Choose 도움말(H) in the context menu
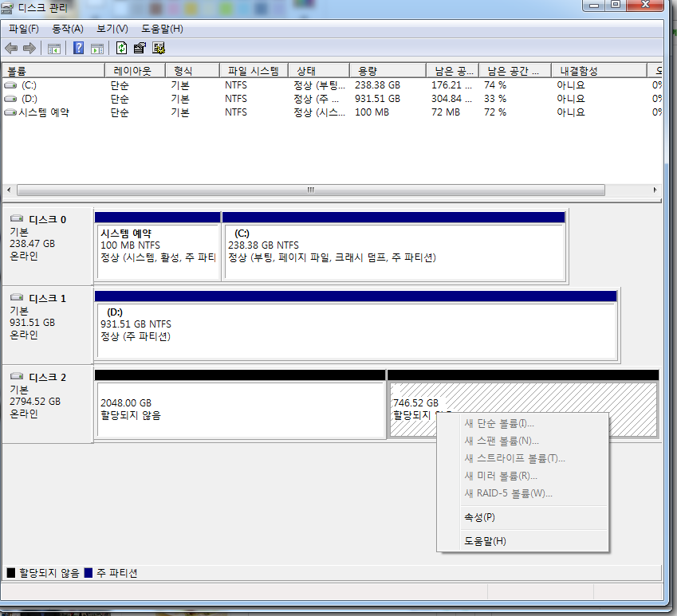Screen dimensions: 677x616 [485, 541]
